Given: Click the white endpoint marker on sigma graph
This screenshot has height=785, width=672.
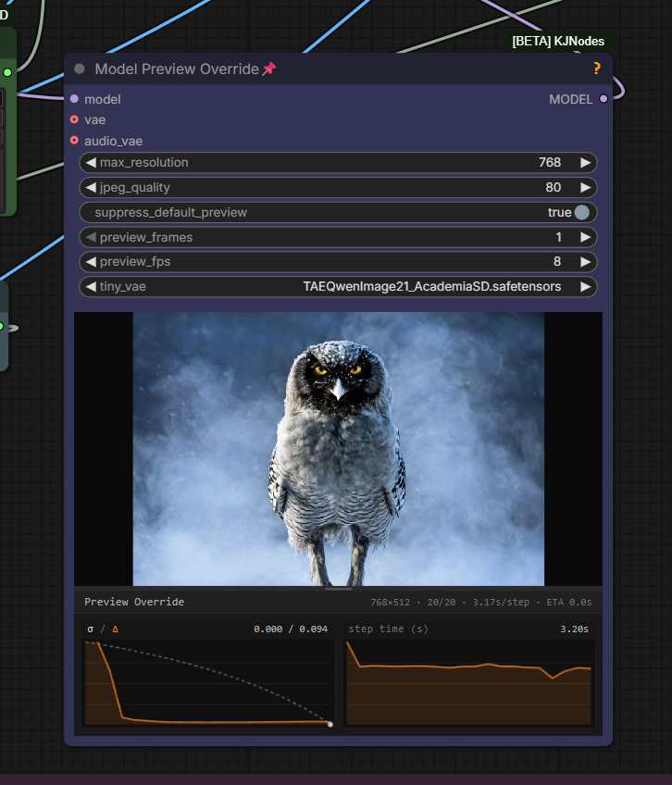Looking at the screenshot, I should [330, 724].
